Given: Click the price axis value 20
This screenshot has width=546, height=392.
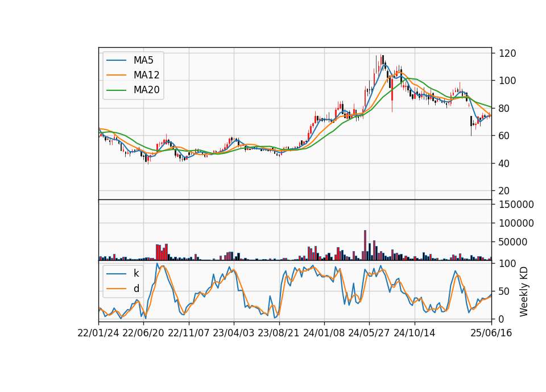Looking at the screenshot, I should pyautogui.click(x=504, y=191).
